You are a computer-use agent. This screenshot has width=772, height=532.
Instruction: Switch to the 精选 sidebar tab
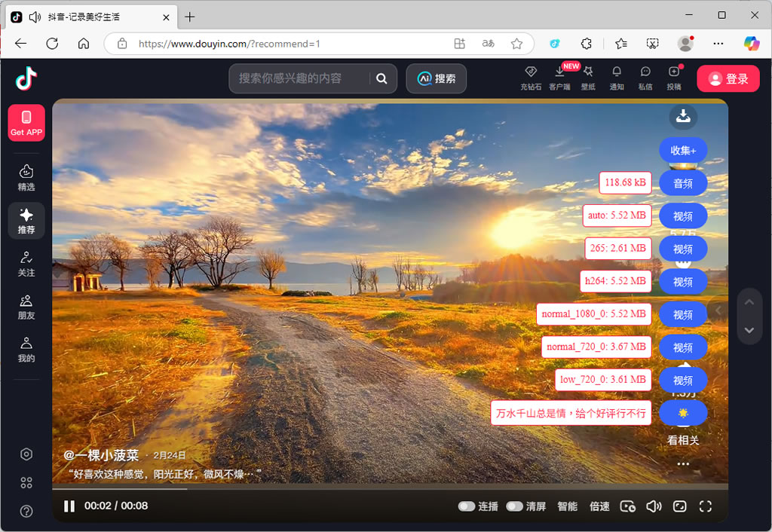click(x=26, y=177)
